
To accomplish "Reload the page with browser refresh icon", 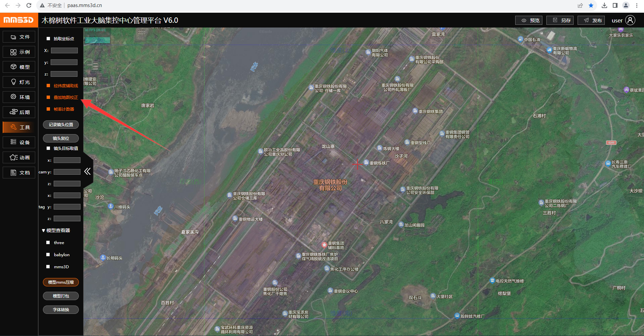I will [x=29, y=5].
